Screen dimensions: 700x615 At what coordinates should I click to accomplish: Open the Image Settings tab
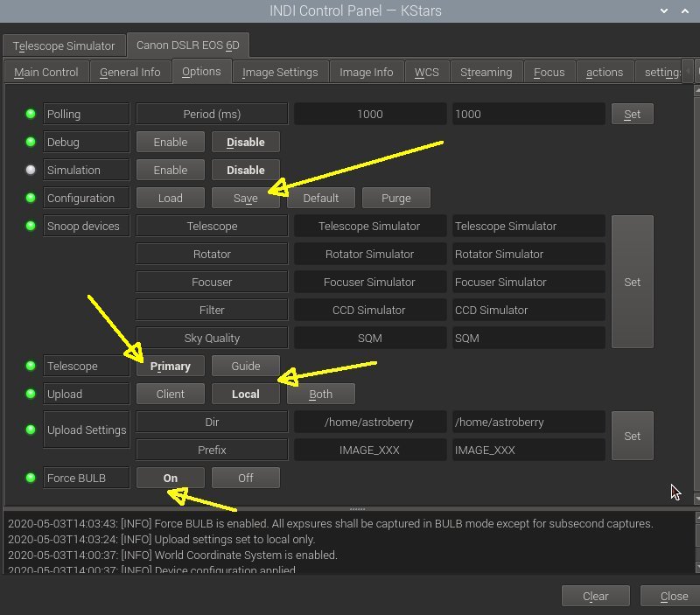(x=280, y=72)
